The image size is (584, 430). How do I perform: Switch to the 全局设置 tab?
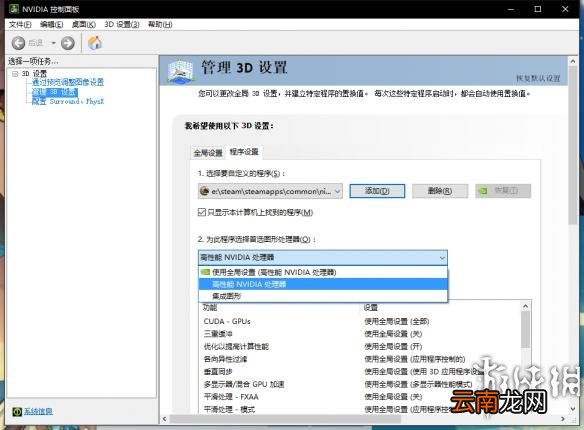point(208,153)
